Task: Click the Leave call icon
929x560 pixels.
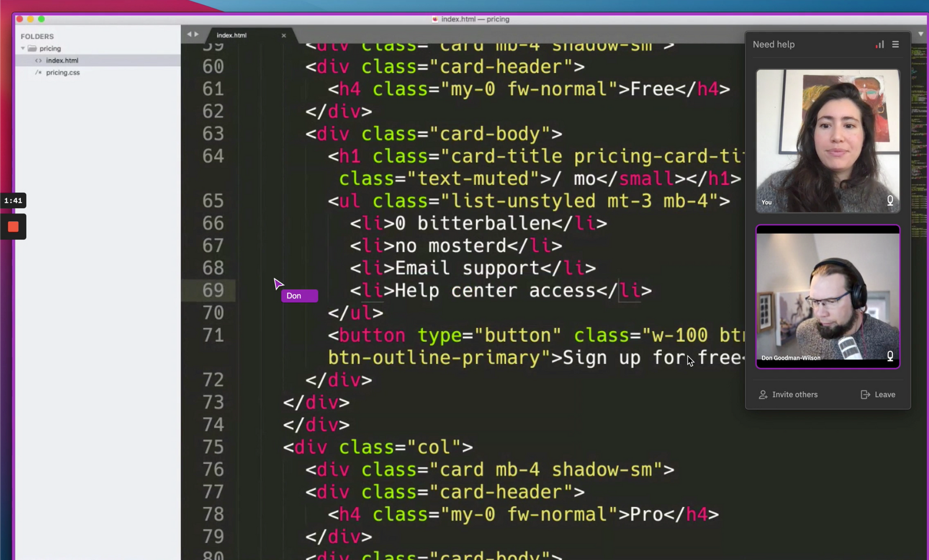Action: pos(865,395)
